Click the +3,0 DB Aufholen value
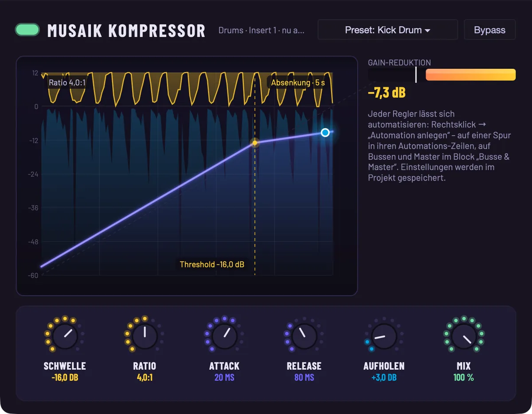 point(384,378)
